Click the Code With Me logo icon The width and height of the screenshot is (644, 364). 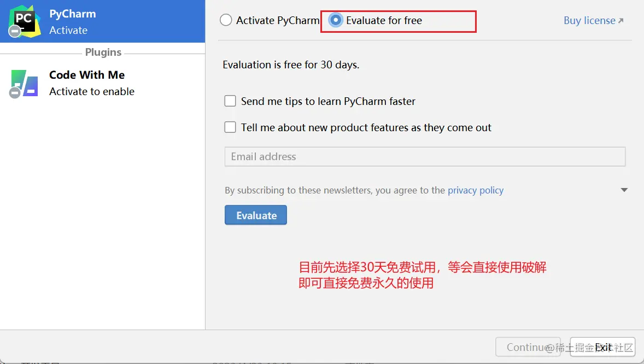[x=25, y=83]
